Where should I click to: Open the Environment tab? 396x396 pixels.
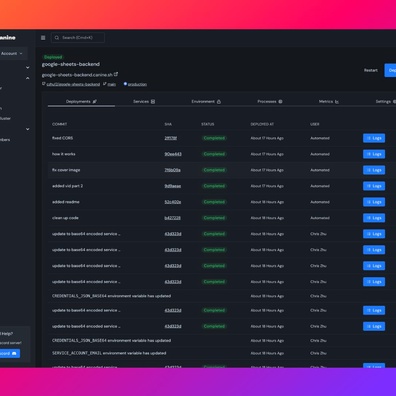(x=206, y=101)
